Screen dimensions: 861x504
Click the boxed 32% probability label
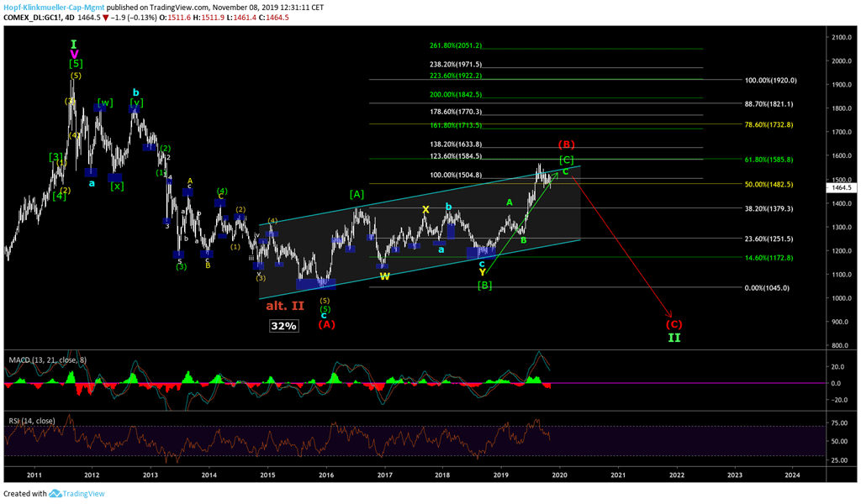point(284,326)
